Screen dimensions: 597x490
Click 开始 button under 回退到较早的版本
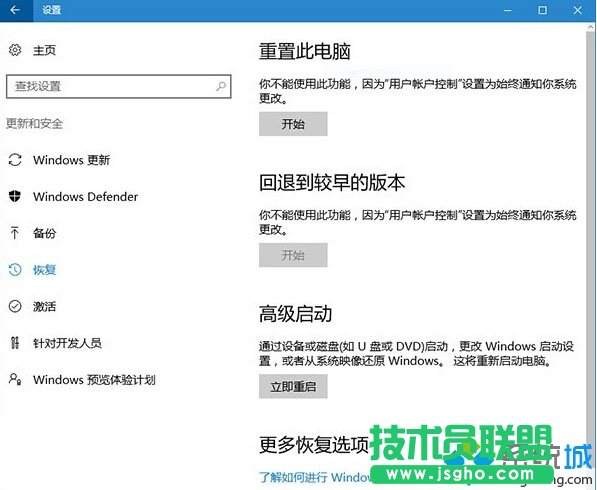pos(293,255)
